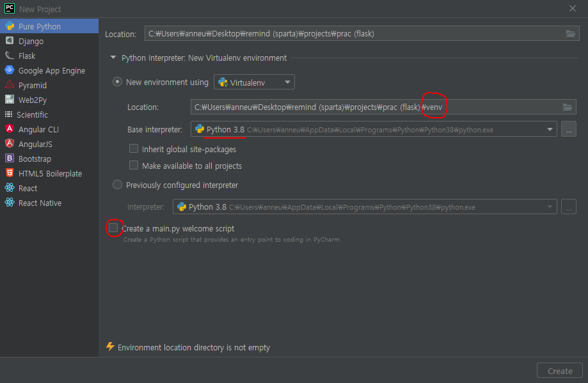Click the Web2Py project icon
This screenshot has width=588, height=383.
coord(10,99)
